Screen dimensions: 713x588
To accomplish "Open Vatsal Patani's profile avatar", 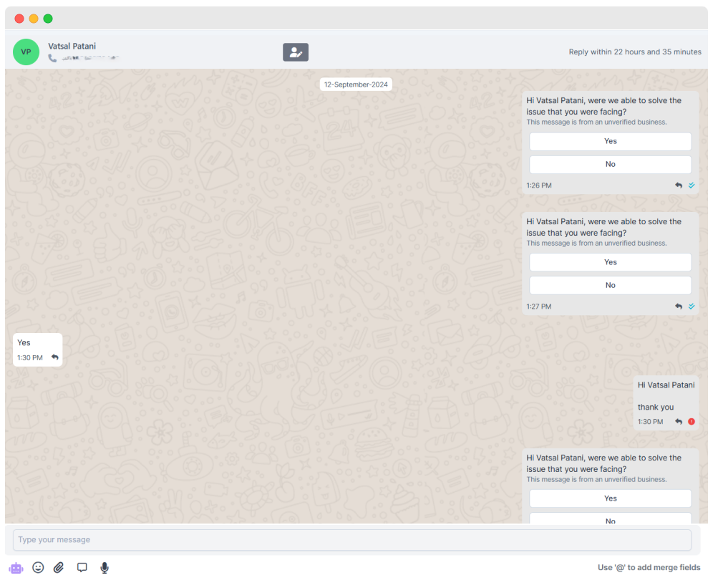I will [26, 52].
